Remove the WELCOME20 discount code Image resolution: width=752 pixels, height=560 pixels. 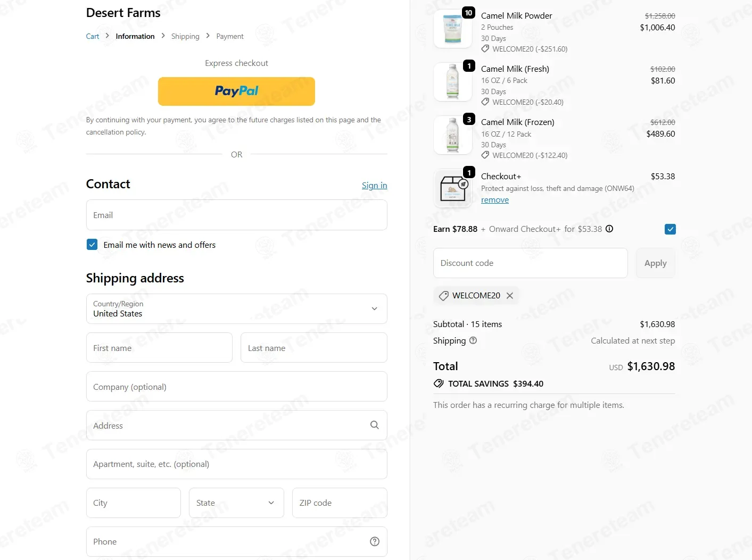click(510, 295)
